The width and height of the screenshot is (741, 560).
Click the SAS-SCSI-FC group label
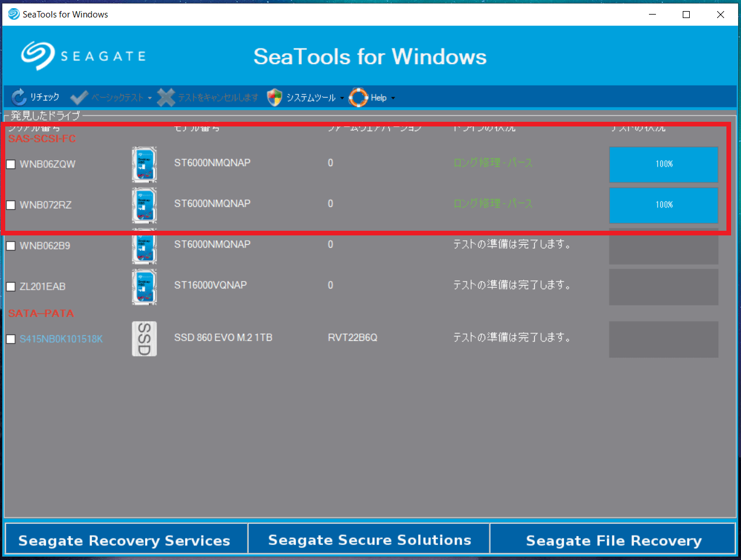pos(42,139)
